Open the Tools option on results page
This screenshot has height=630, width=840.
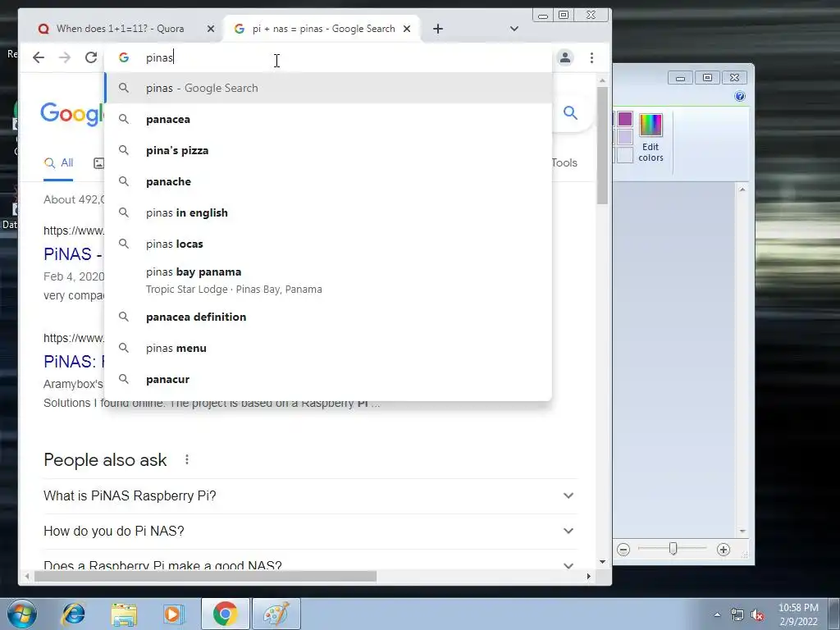click(x=564, y=163)
